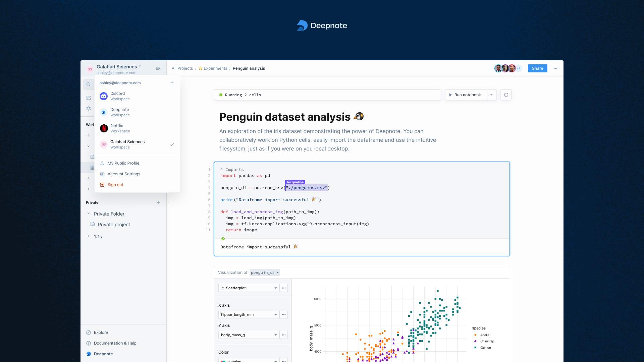Click the Account Settings gear icon
This screenshot has width=644, height=362.
coord(102,174)
